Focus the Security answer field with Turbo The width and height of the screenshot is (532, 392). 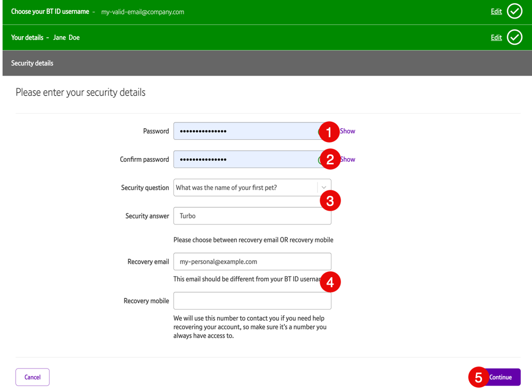[252, 216]
